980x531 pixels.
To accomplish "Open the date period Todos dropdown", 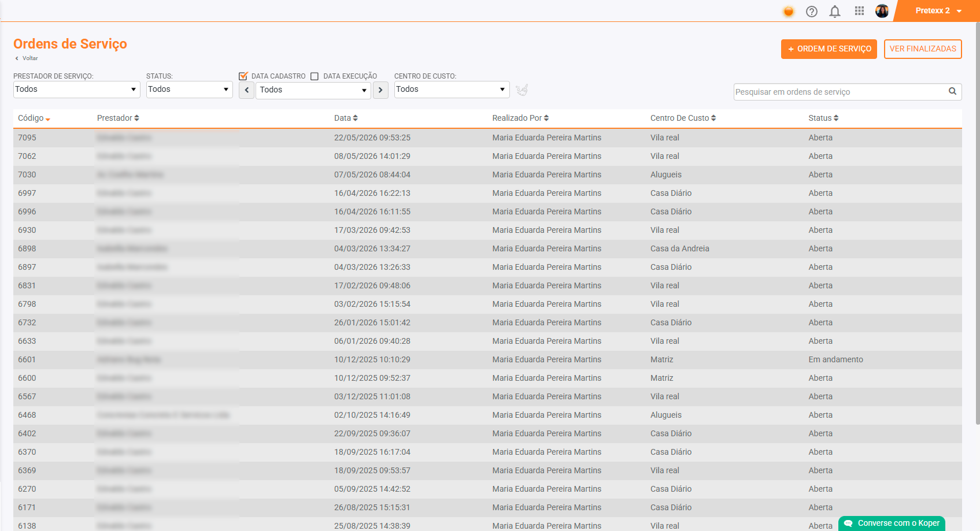I will tap(313, 90).
